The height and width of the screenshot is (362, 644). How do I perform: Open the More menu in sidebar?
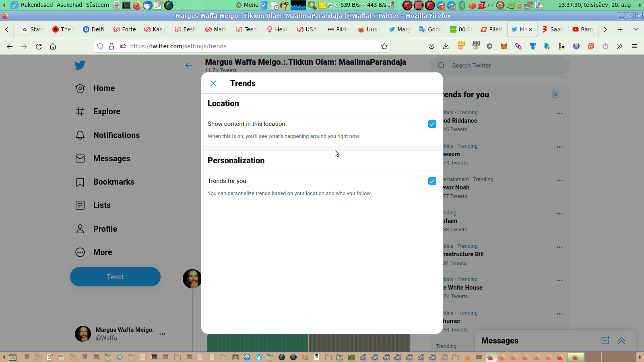click(94, 252)
